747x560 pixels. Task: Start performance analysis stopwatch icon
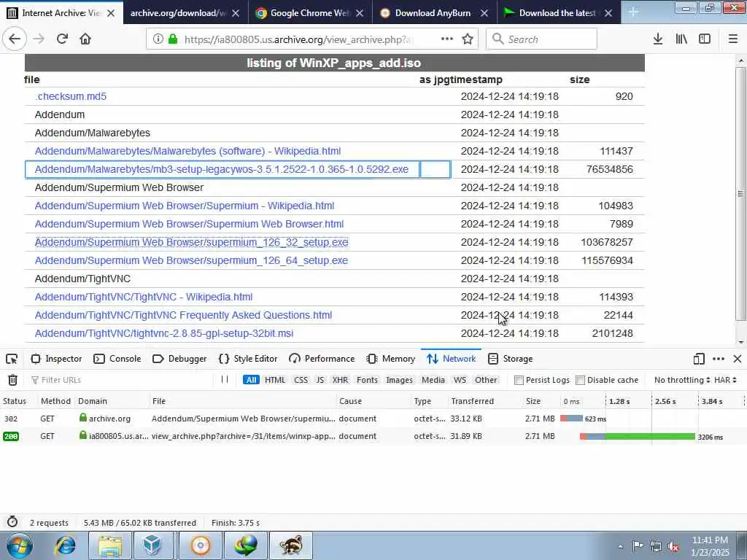12,522
